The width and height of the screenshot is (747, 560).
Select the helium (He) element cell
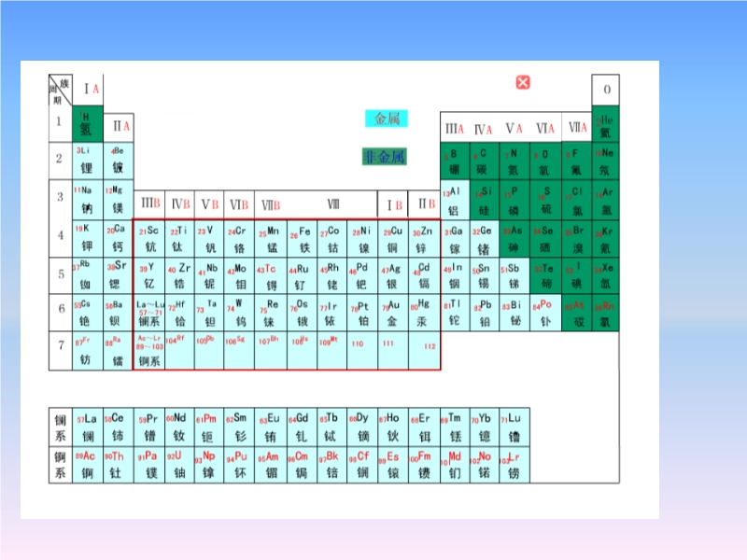coord(605,126)
